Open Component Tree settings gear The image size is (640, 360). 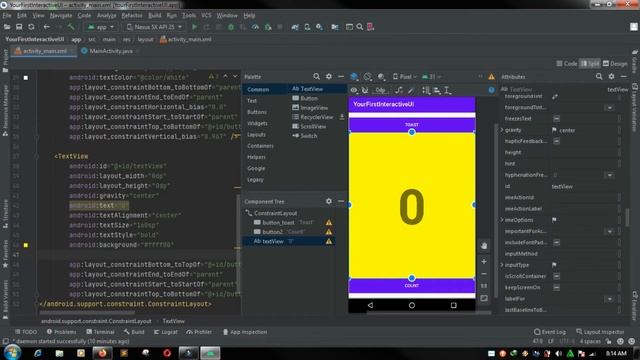[329, 201]
